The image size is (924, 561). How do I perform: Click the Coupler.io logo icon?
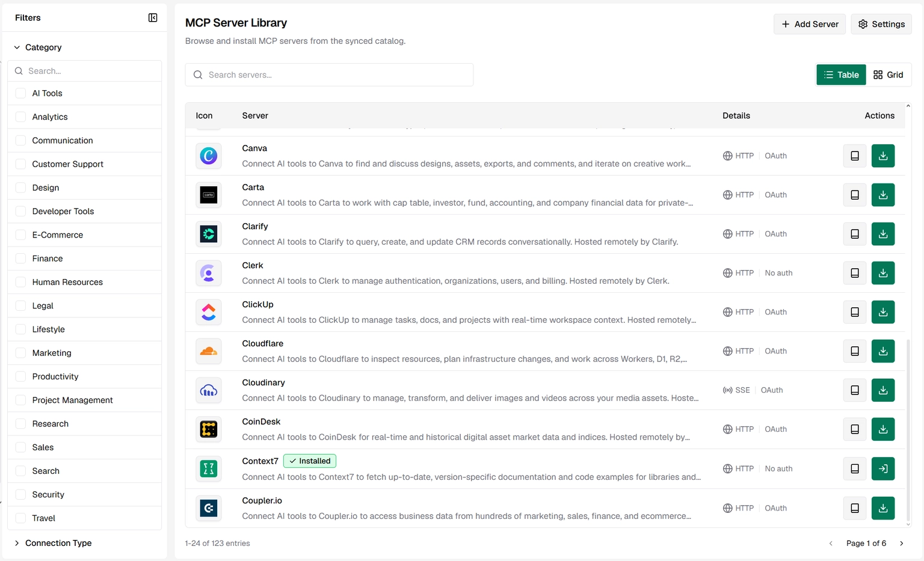209,508
